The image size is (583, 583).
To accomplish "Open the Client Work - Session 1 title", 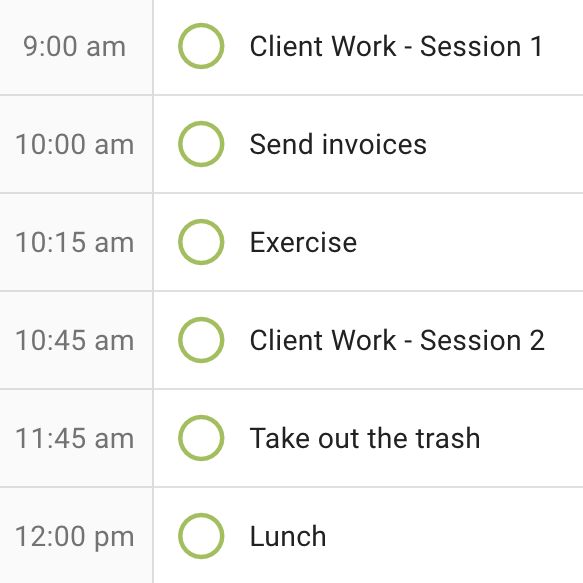I will pos(397,46).
